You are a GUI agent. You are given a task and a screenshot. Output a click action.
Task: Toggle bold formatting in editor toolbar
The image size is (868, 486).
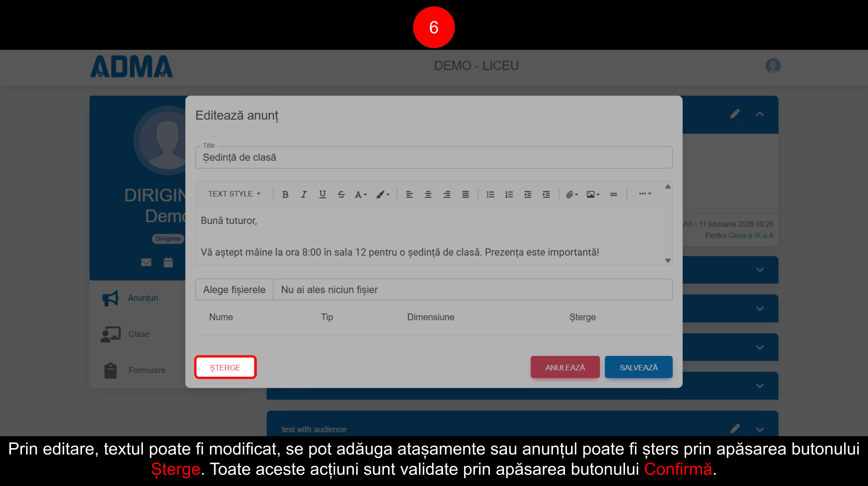point(285,194)
